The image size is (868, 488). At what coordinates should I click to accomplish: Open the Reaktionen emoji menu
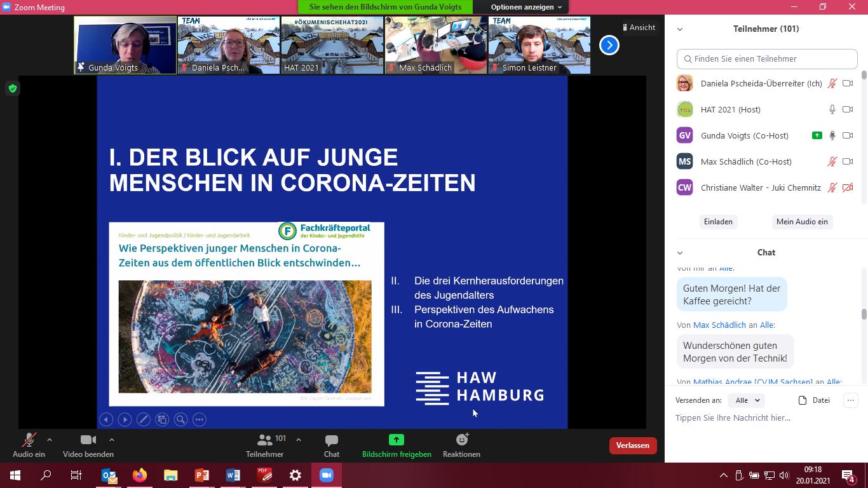tap(462, 445)
